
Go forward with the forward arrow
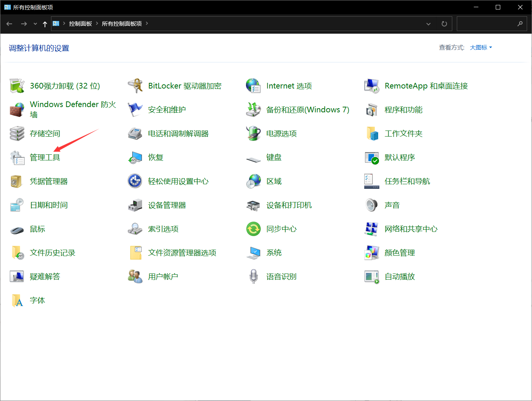click(x=24, y=24)
